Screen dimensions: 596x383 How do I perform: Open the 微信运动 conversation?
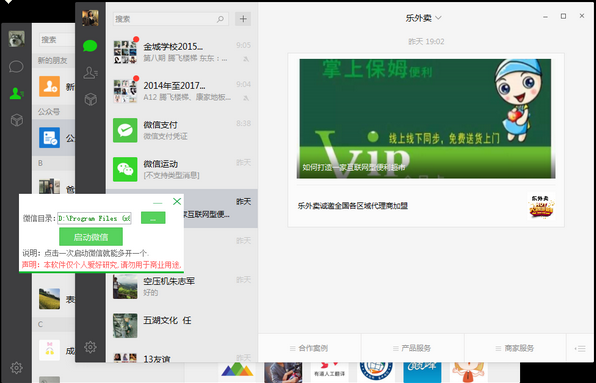pyautogui.click(x=182, y=169)
